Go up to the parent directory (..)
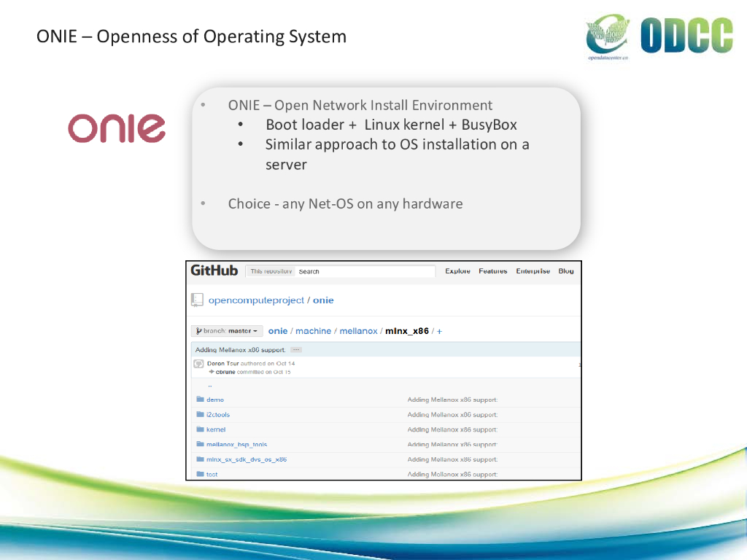 [x=209, y=386]
